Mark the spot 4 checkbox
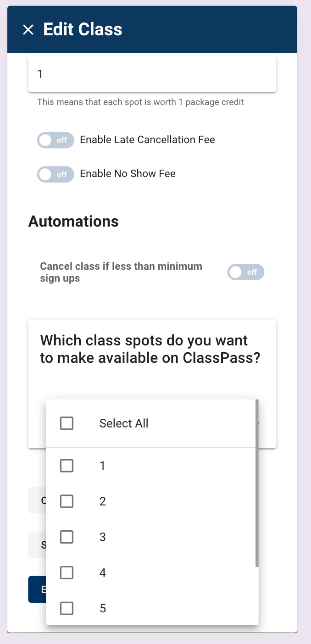Screen dimensions: 311x644 tap(67, 572)
